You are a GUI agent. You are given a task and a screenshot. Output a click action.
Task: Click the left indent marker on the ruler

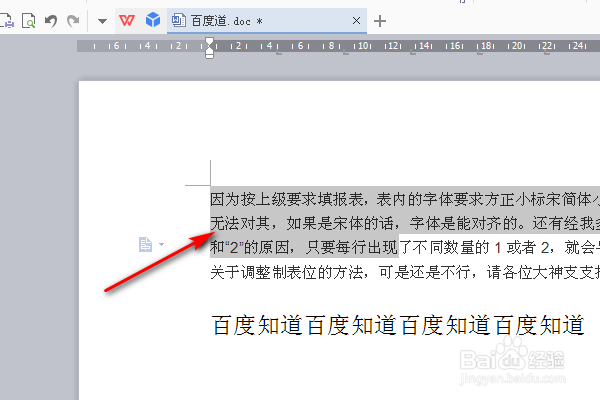coord(209,54)
